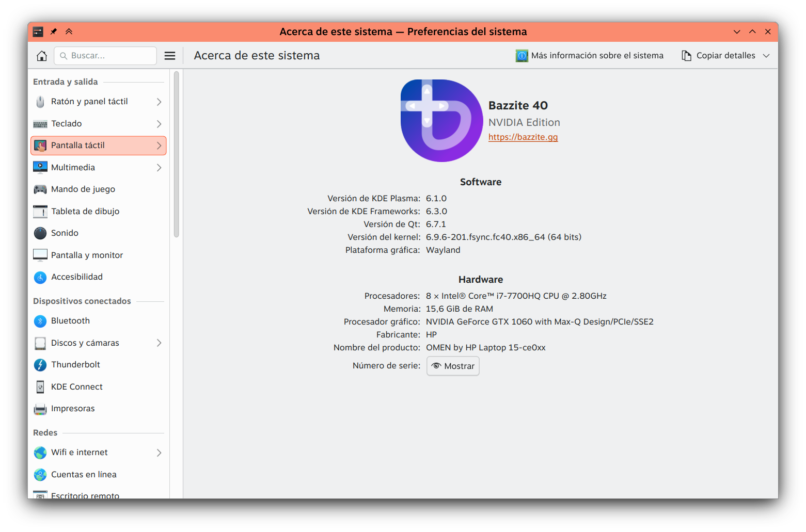
Task: Click the Discos y cámaras icon
Action: pos(40,343)
